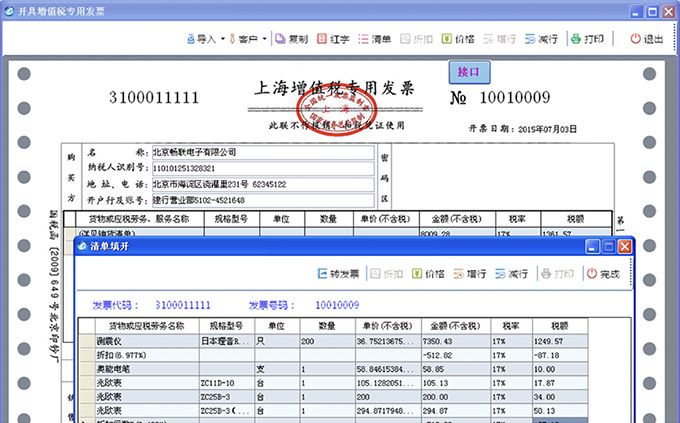Click the 日本理音 specification cell
Image resolution: width=680 pixels, height=423 pixels.
pyautogui.click(x=227, y=341)
